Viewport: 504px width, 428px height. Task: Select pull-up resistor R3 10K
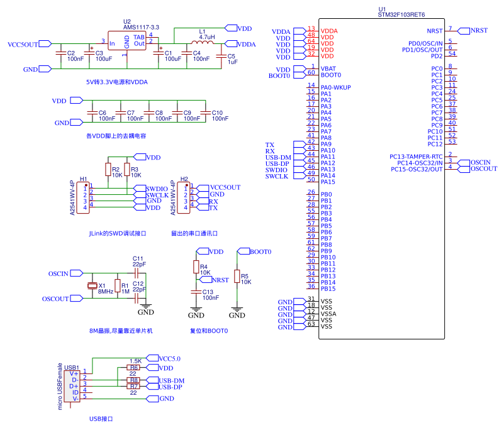[127, 170]
